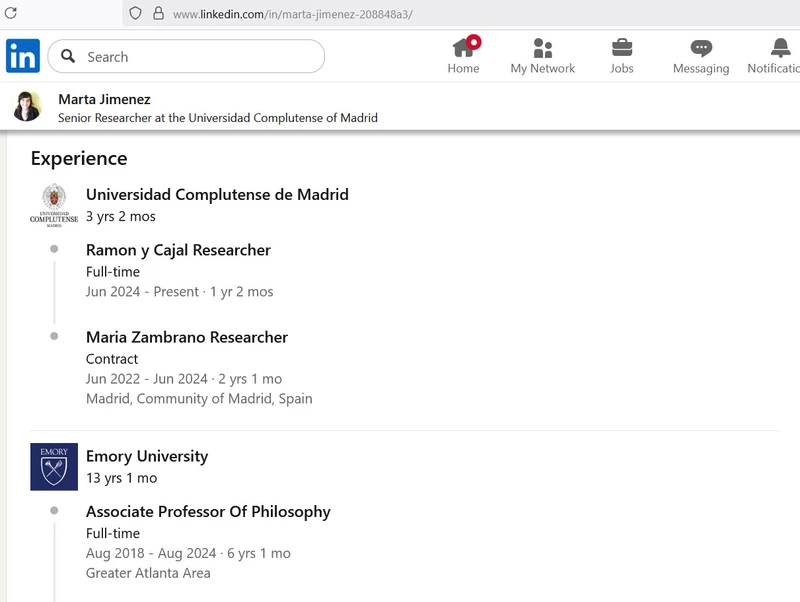Image resolution: width=800 pixels, height=602 pixels.
Task: Reload the page with browser refresh icon
Action: 11,14
